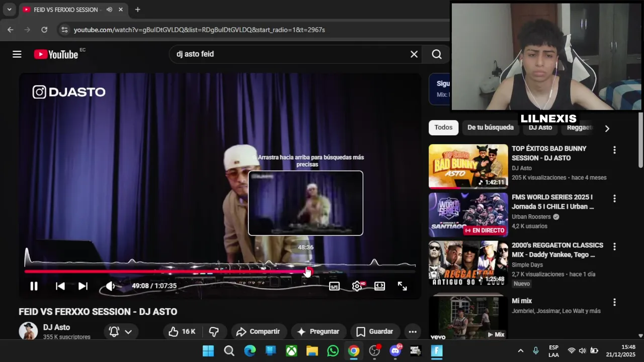Open the taskbar microphone indicator
This screenshot has width=644, height=362.
536,351
